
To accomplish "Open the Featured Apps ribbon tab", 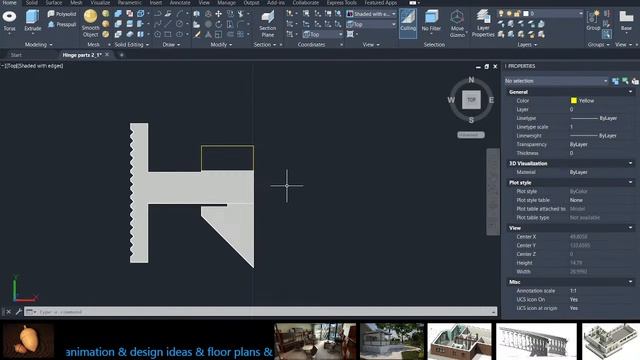I will (x=380, y=2).
